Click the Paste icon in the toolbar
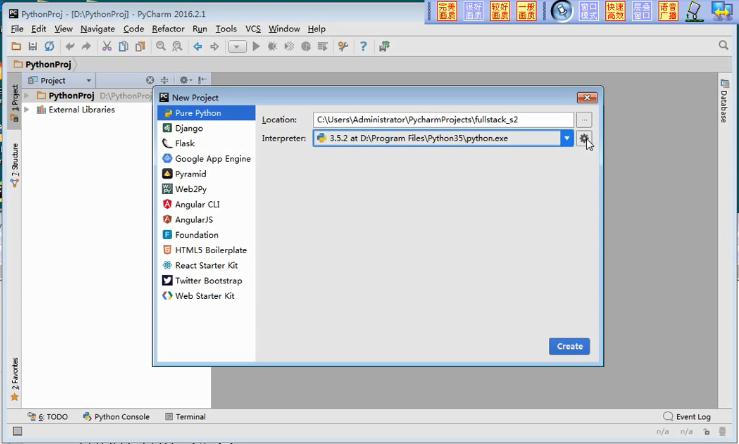Viewport: 739px width, 444px height. (x=140, y=46)
